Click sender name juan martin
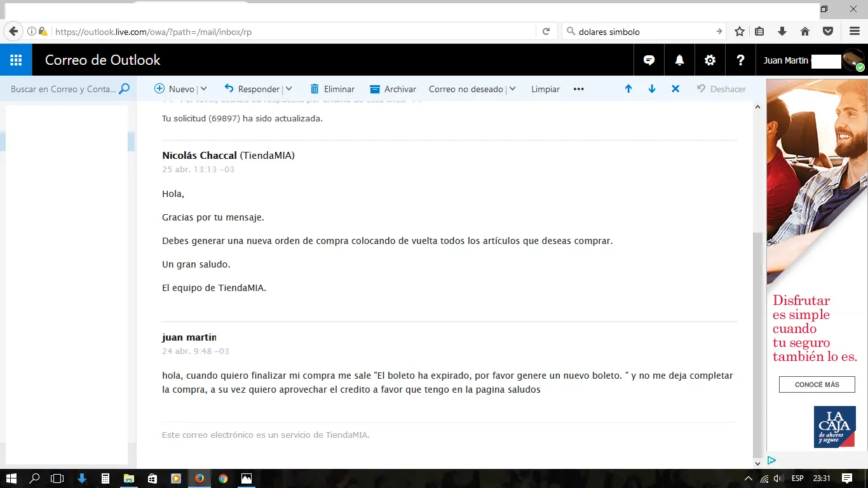Screen dimensions: 868x488 pos(189,337)
